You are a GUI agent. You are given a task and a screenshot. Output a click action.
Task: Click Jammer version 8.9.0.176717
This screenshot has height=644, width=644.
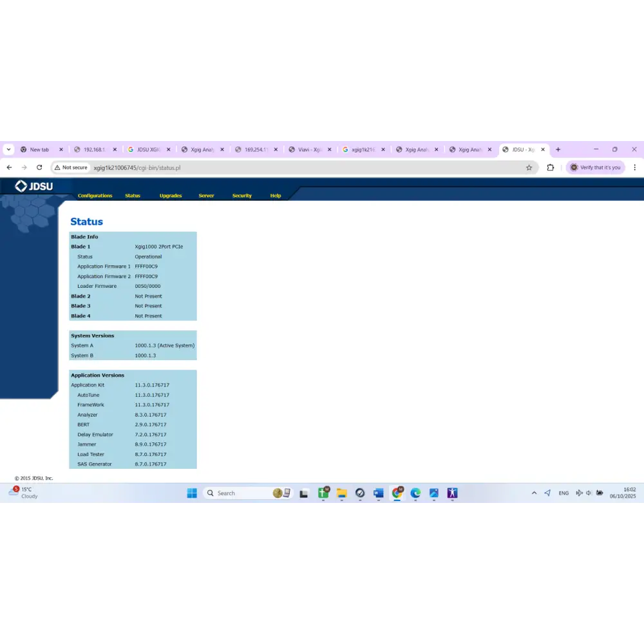point(150,444)
